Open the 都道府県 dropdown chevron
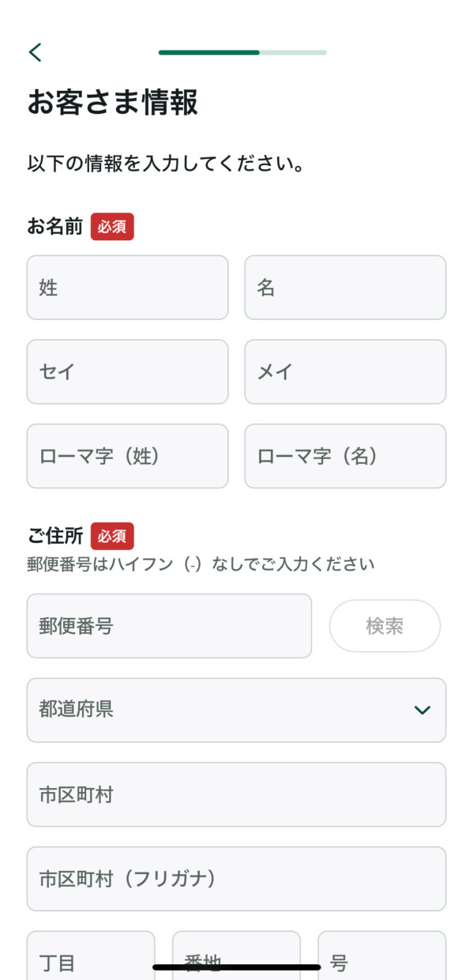The height and width of the screenshot is (980, 473). point(422,710)
